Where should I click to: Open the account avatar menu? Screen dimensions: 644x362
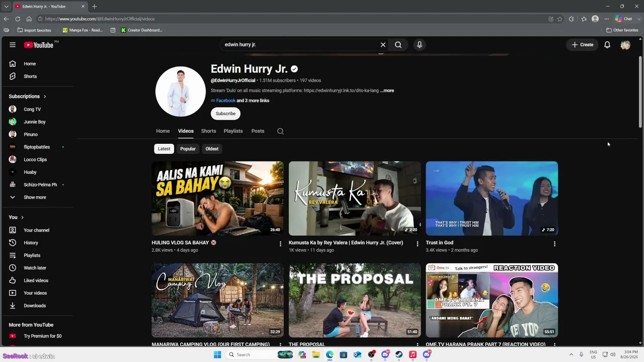(625, 45)
